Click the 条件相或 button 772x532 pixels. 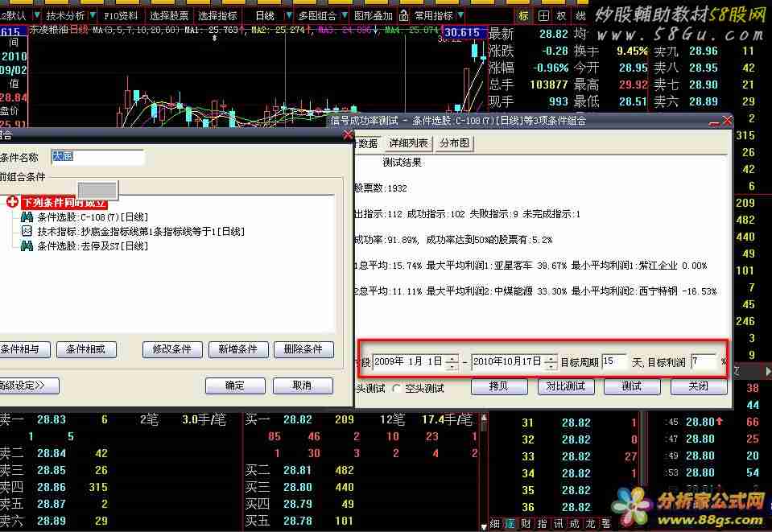click(x=86, y=349)
